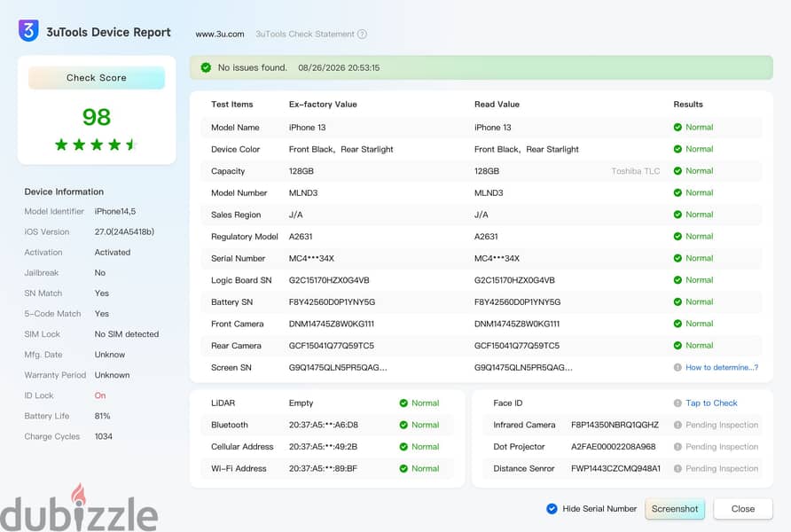Click the 3uTools logo icon
The height and width of the screenshot is (532, 791).
[x=28, y=30]
